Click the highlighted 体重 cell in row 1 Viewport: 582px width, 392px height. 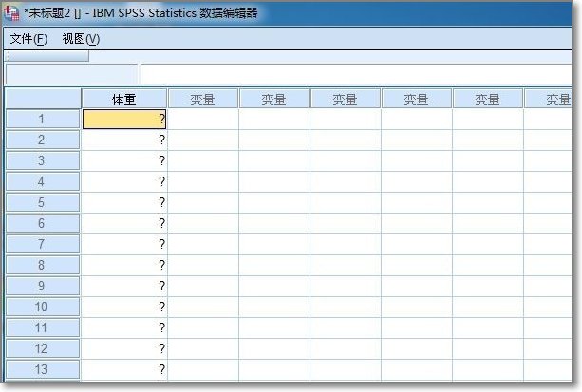click(x=124, y=119)
